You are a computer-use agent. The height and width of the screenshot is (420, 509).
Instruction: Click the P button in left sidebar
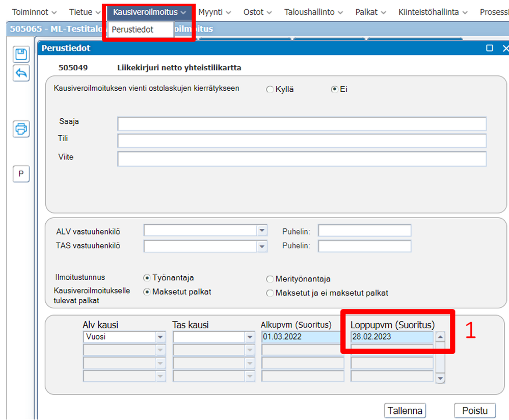[x=21, y=174]
